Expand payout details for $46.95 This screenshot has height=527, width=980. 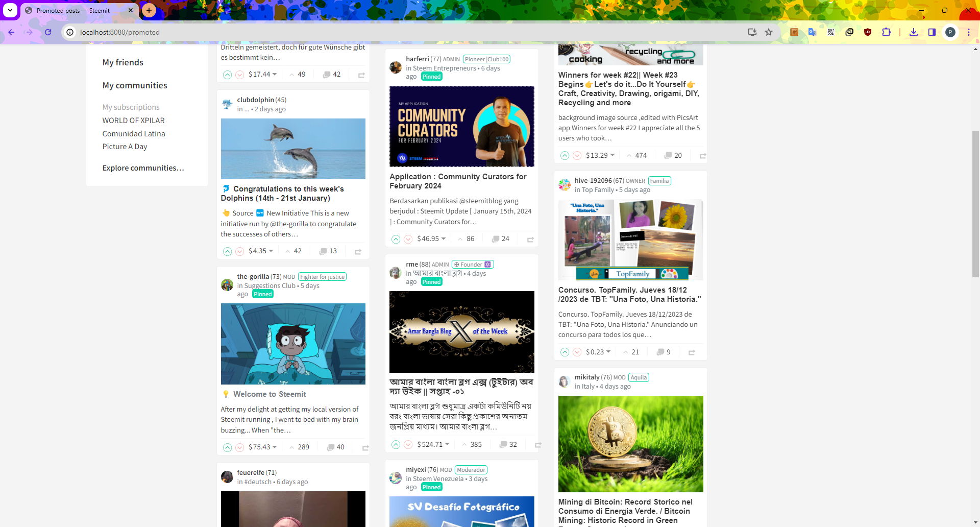click(431, 239)
